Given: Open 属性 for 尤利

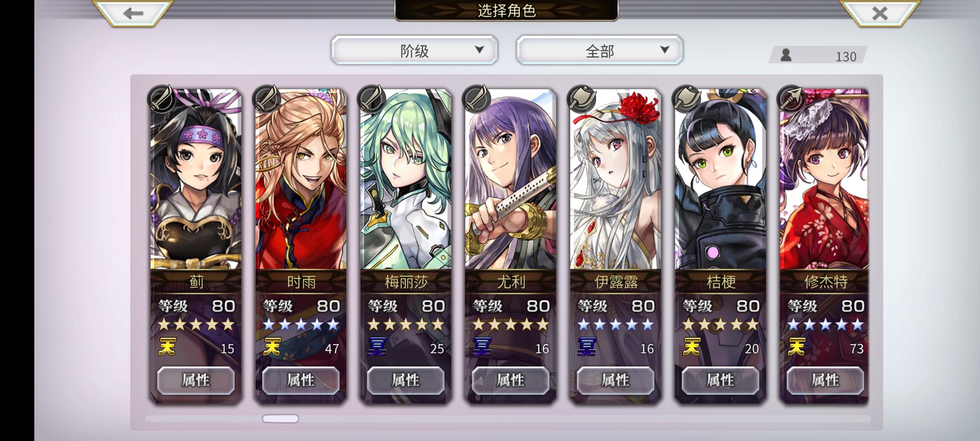Looking at the screenshot, I should click(511, 381).
